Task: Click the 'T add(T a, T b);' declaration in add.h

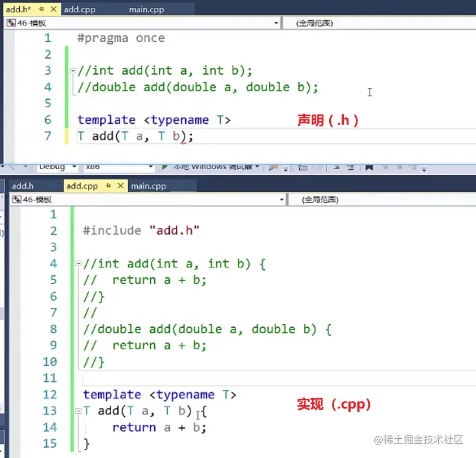Action: [x=135, y=136]
